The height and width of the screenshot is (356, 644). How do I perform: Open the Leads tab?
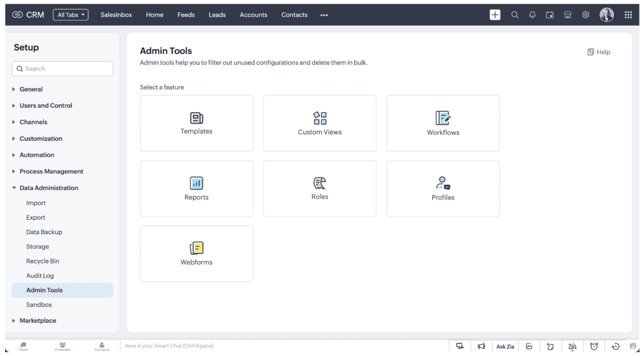pyautogui.click(x=217, y=15)
